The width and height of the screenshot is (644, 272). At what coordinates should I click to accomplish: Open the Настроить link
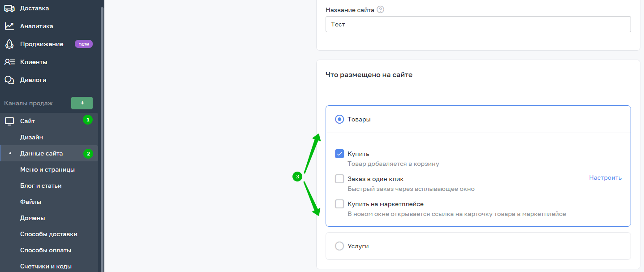pos(605,177)
